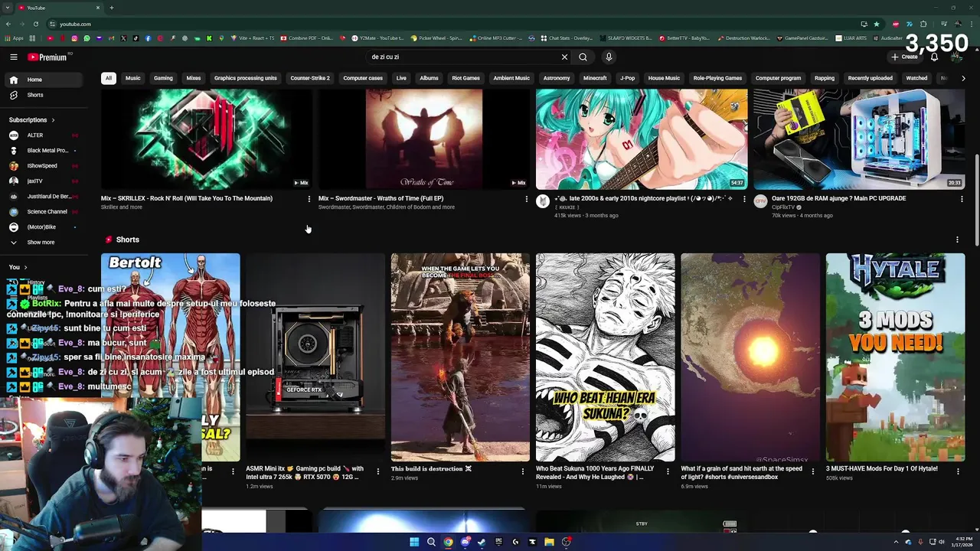Select the Recently uploaded filter chip
This screenshot has height=551, width=980.
pyautogui.click(x=870, y=78)
